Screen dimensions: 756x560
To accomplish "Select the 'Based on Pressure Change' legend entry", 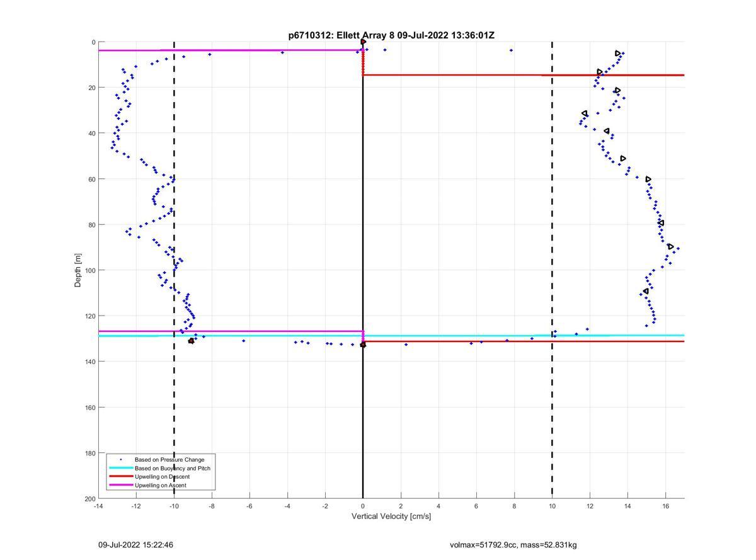I will (x=169, y=460).
